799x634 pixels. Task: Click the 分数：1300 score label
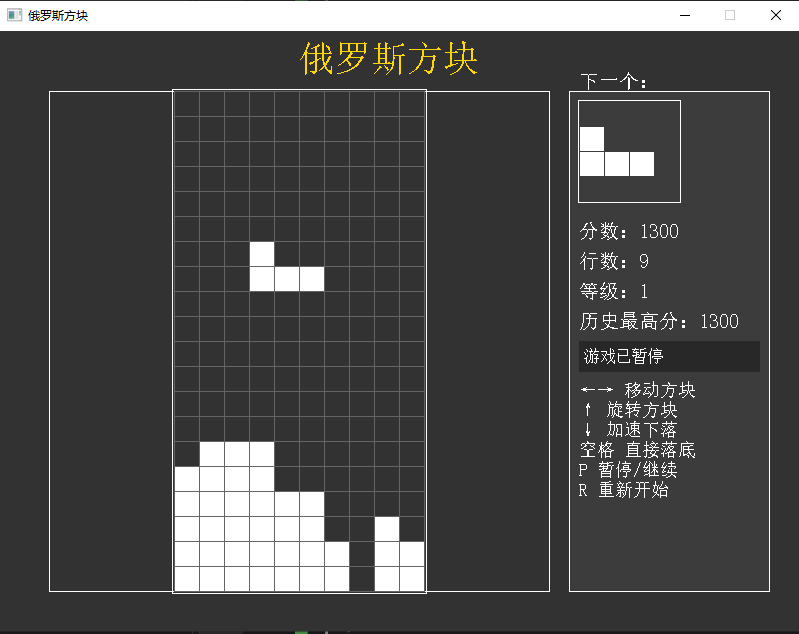click(629, 232)
